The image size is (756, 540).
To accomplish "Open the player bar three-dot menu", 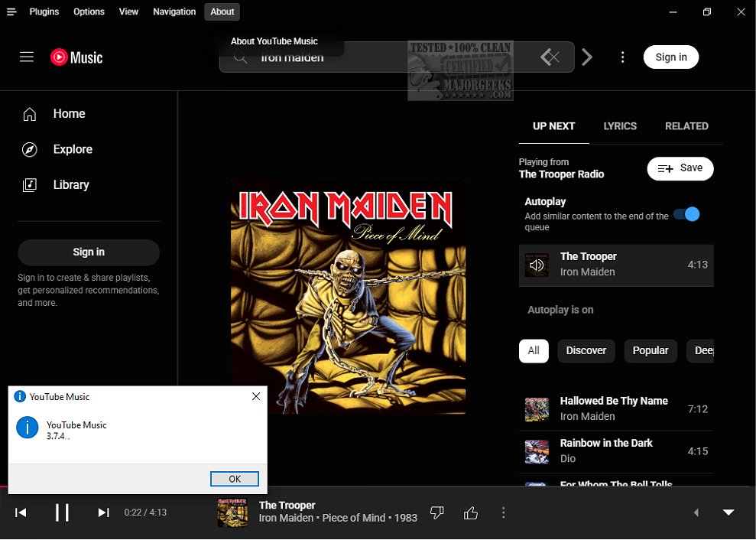I will [503, 513].
